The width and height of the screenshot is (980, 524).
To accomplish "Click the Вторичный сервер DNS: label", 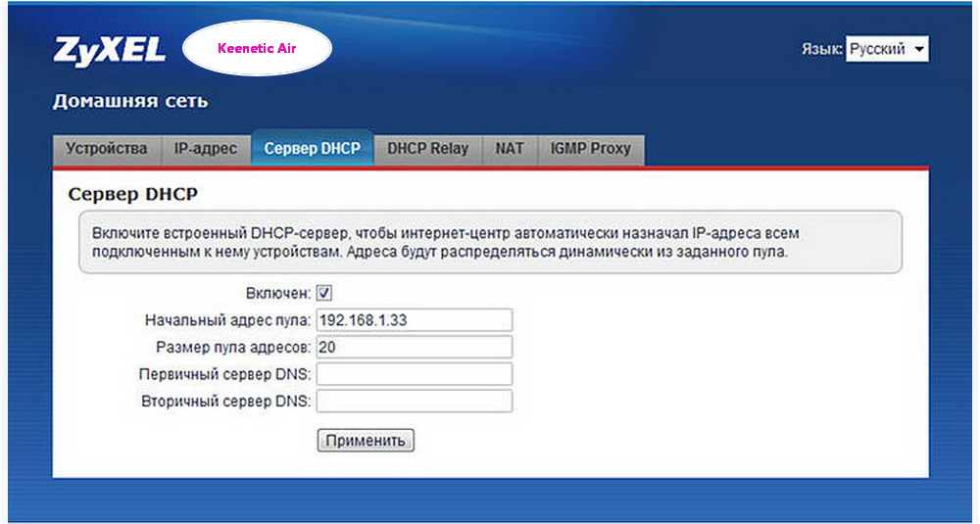I will 226,401.
